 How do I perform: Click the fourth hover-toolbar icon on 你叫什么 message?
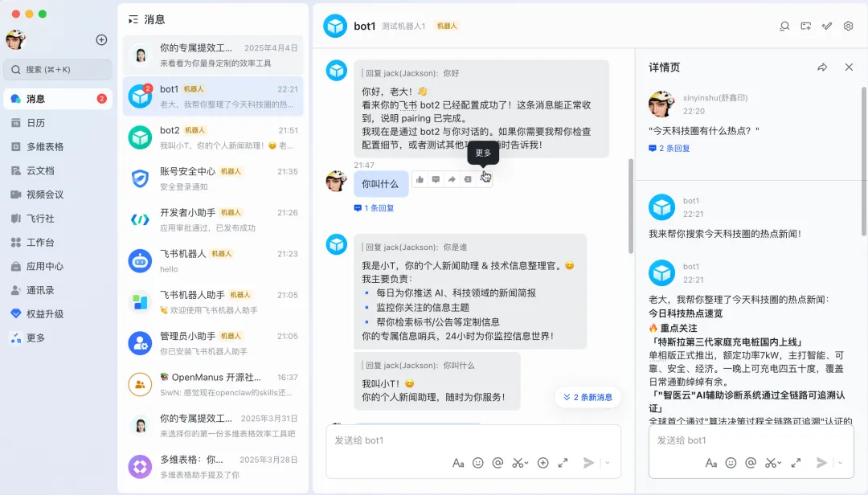(468, 179)
